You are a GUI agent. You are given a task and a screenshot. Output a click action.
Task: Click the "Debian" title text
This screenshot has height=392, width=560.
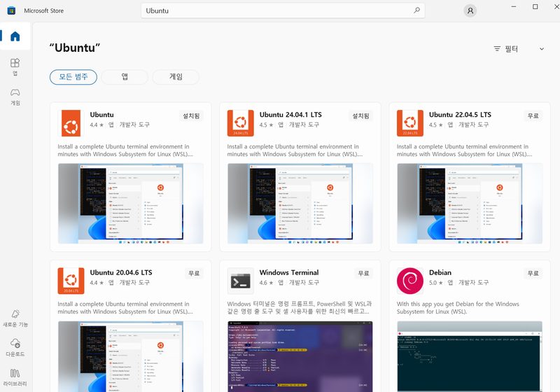440,272
